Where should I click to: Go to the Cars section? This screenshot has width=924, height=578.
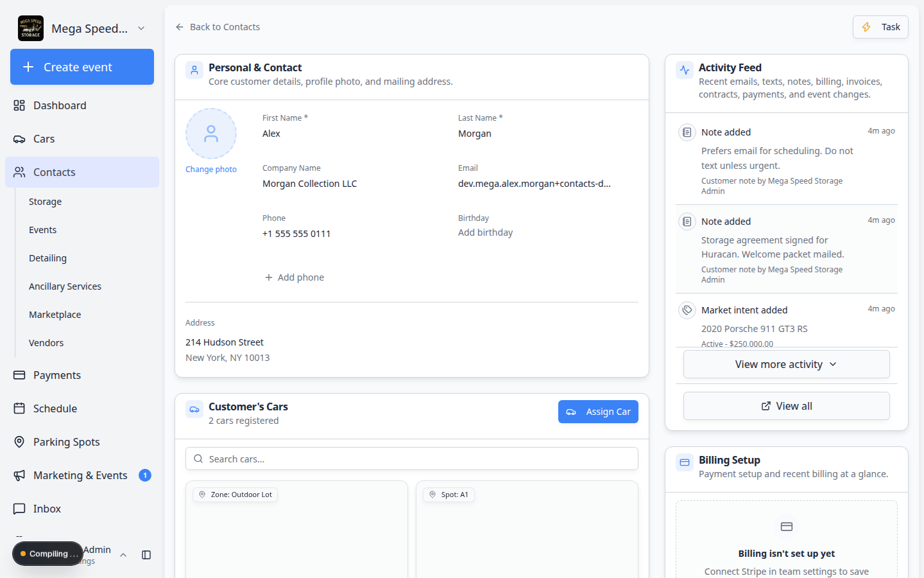(82, 139)
